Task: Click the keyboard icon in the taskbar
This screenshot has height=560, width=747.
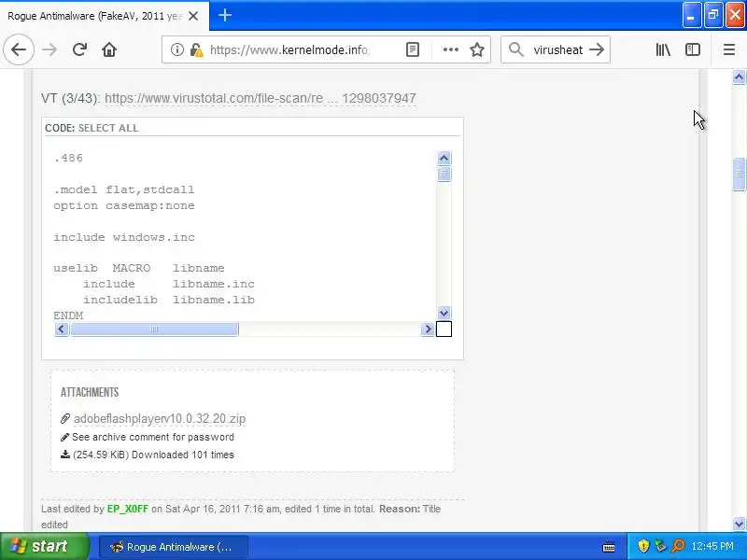Action: click(609, 547)
